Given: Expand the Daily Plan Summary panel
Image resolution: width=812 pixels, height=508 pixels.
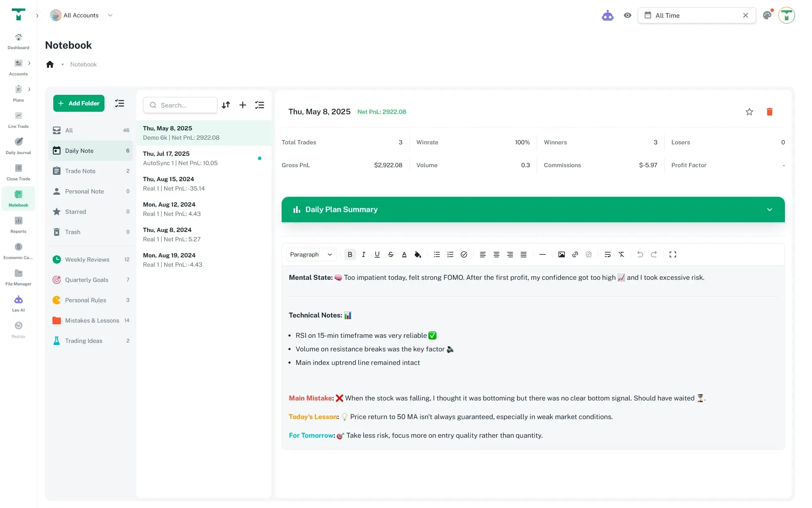Looking at the screenshot, I should [769, 210].
